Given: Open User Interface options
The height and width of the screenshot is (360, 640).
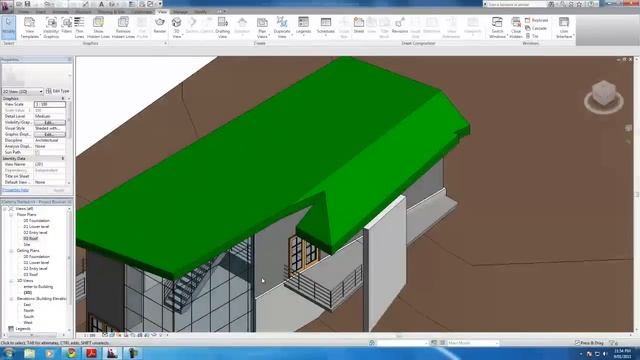Looking at the screenshot, I should coord(564,28).
